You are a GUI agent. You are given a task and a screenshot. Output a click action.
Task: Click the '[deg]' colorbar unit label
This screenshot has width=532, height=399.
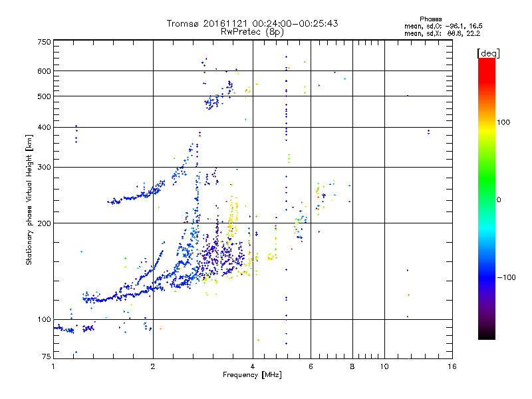point(488,53)
